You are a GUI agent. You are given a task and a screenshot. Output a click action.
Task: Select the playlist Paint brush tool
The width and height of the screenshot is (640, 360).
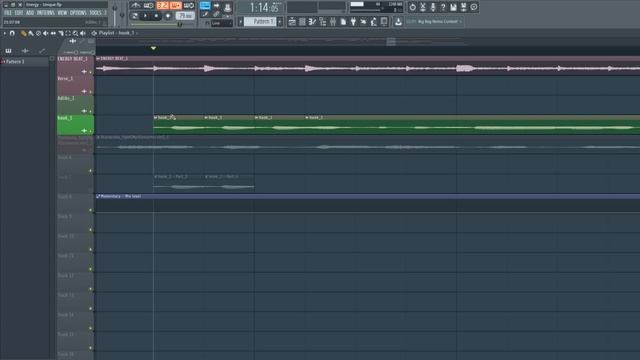(31, 33)
